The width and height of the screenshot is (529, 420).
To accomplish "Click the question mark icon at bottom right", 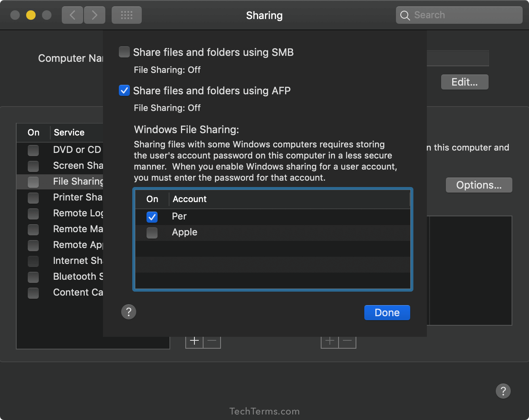I will 503,391.
